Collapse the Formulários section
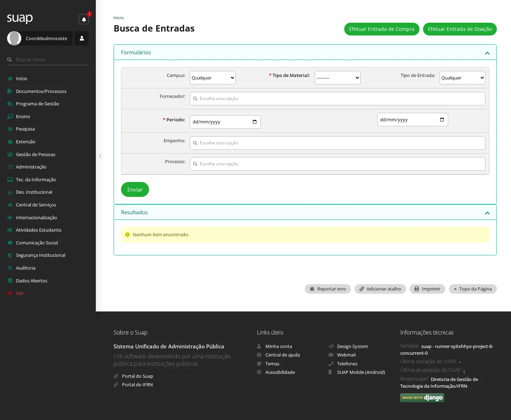The image size is (511, 420). (487, 53)
